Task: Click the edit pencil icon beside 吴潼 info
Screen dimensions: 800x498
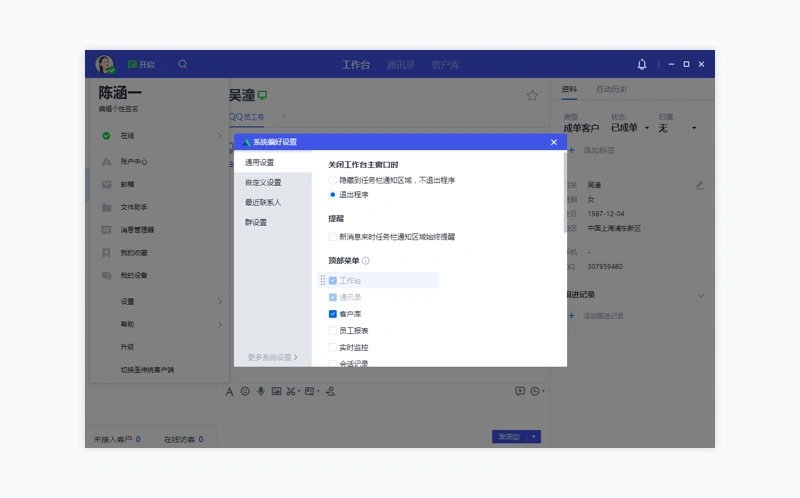Action: pyautogui.click(x=700, y=186)
